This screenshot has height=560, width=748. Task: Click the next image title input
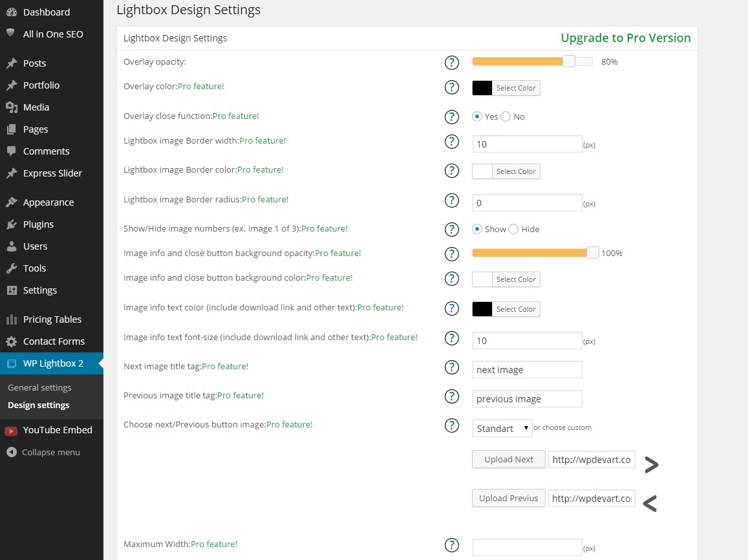click(527, 370)
